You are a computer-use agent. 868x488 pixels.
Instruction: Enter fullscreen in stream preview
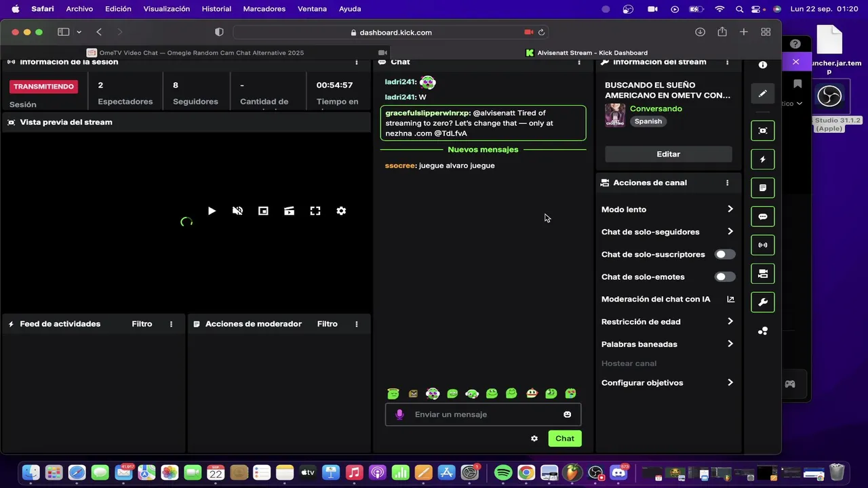pos(315,211)
